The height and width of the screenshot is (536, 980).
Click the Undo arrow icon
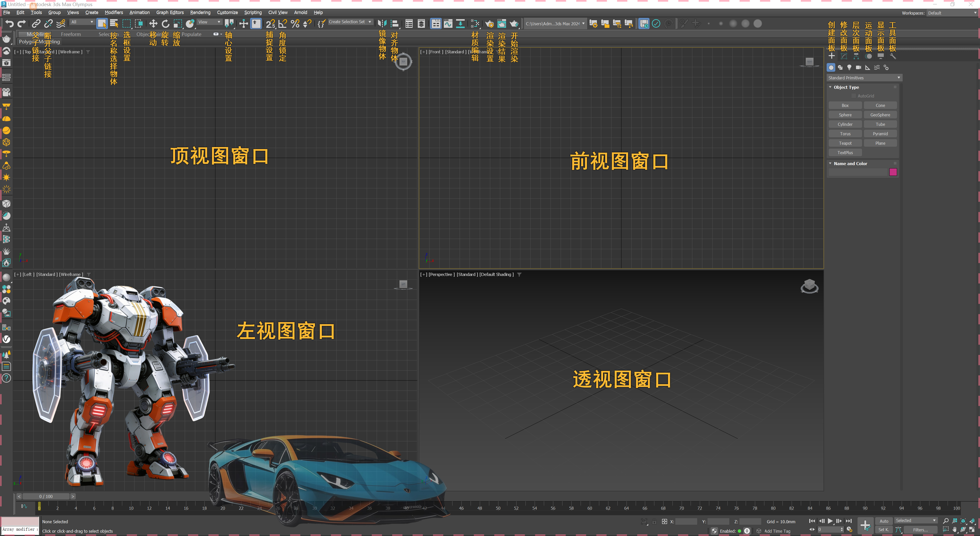tap(9, 23)
